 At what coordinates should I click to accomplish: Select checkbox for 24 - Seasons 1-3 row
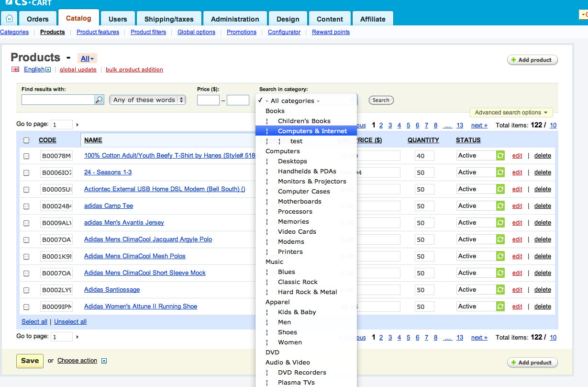click(26, 172)
